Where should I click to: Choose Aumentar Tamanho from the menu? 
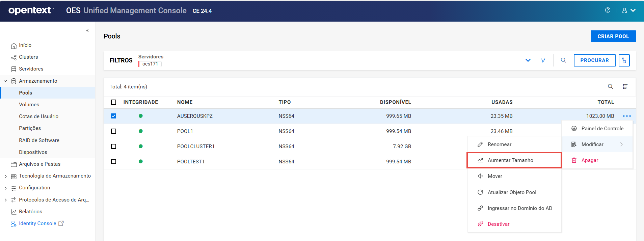point(510,160)
